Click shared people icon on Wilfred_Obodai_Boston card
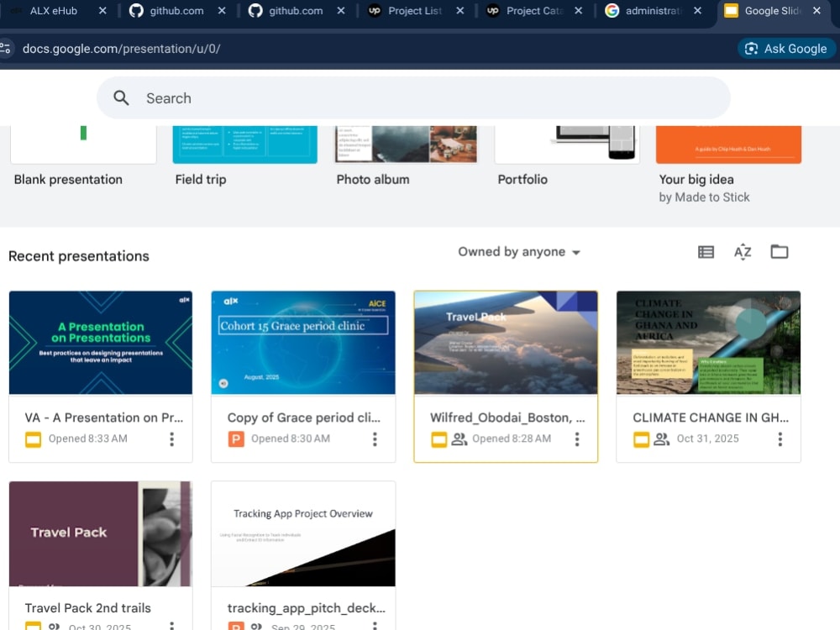Screen dimensions: 840x630 [459, 439]
